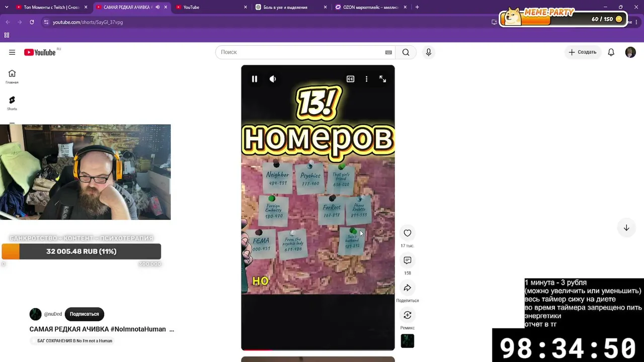Share the Short via Поделиться icon
This screenshot has width=644, height=362.
pos(408,288)
